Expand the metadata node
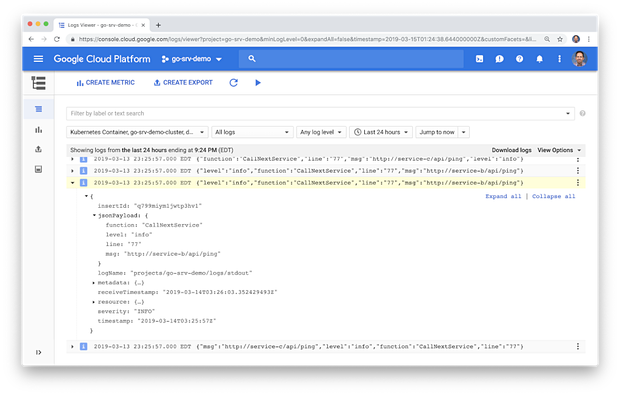The height and width of the screenshot is (395, 620). point(94,283)
